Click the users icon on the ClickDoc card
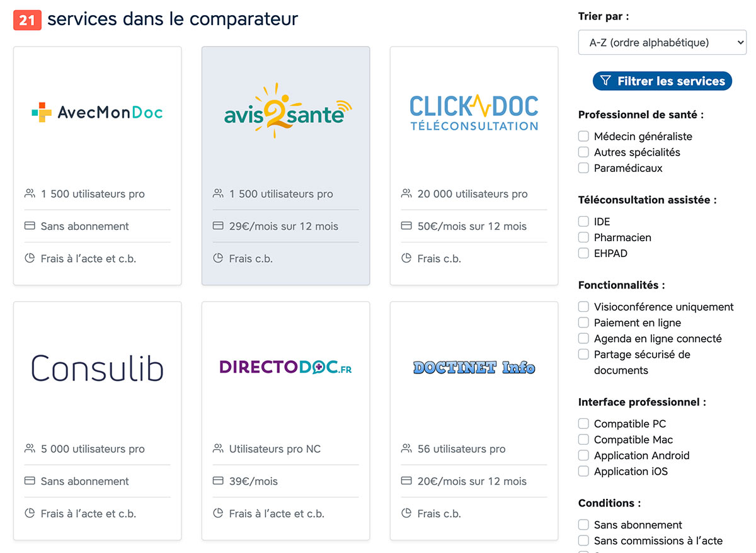The image size is (756, 553). [406, 194]
